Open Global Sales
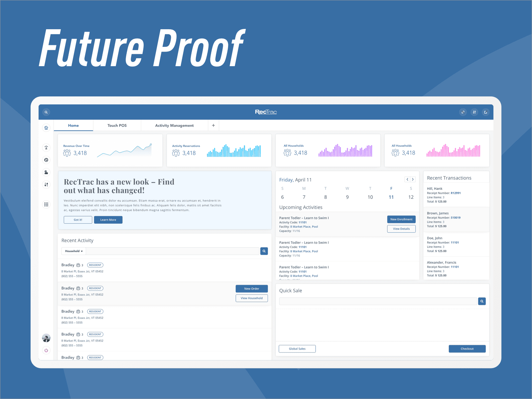Screen dimensions: 532x399 coord(297,349)
